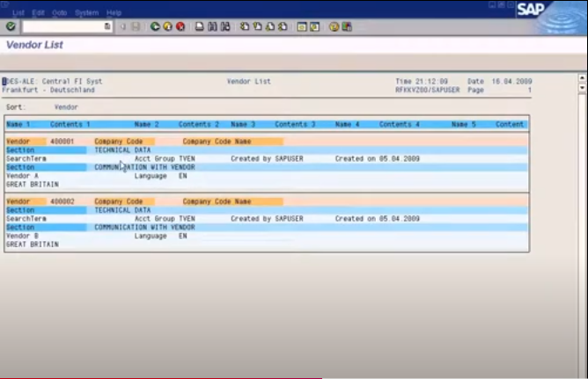Click the Vendor List title heading
Screen dimensions: 588x379
(34, 45)
